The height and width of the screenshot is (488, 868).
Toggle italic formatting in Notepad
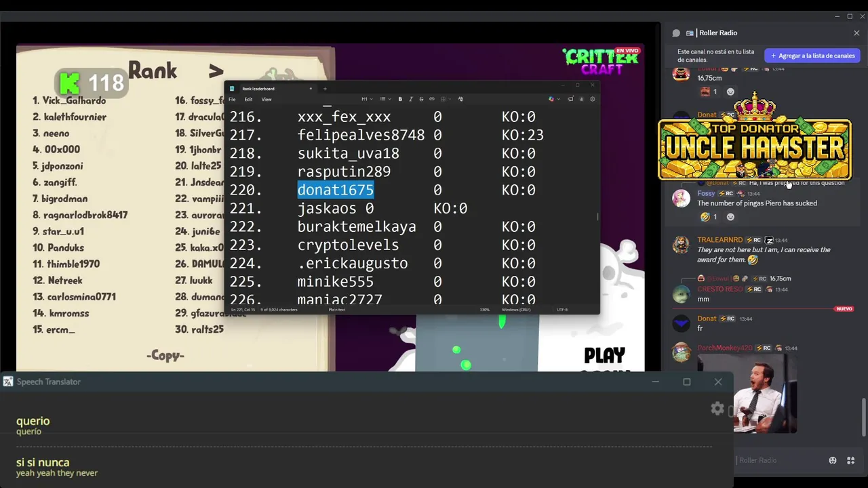pyautogui.click(x=410, y=99)
